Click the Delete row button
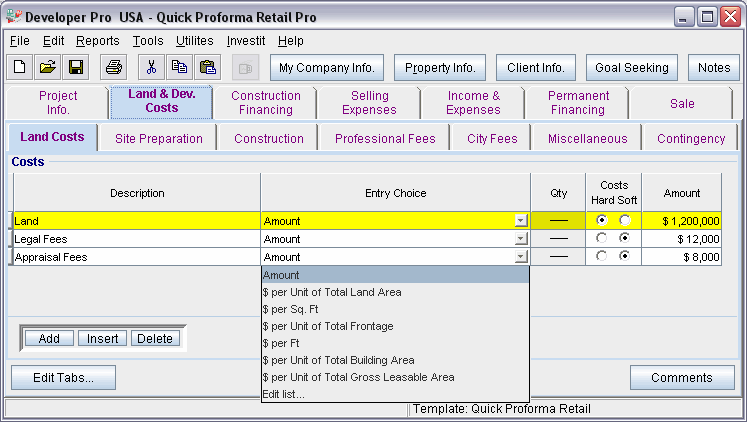The width and height of the screenshot is (747, 422). click(x=155, y=339)
